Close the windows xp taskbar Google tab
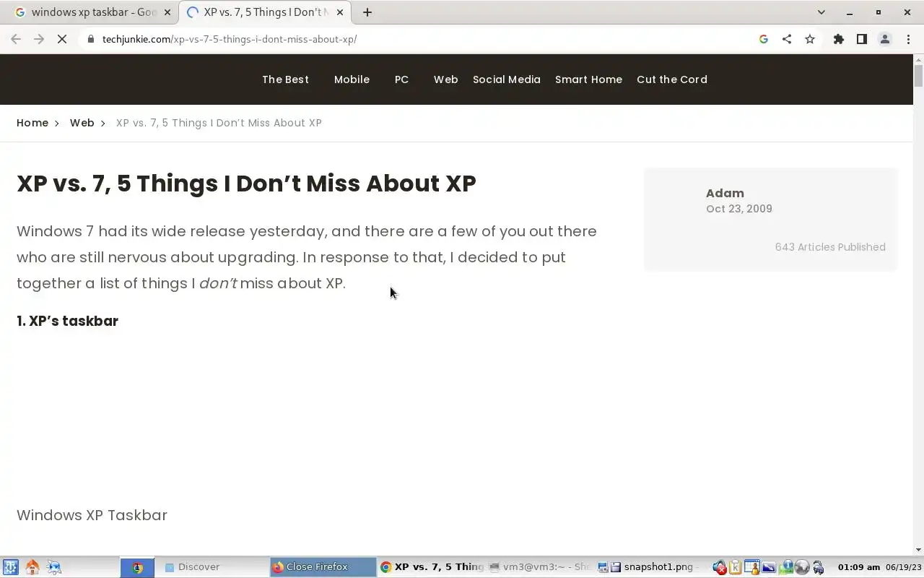This screenshot has height=578, width=924. pos(168,12)
